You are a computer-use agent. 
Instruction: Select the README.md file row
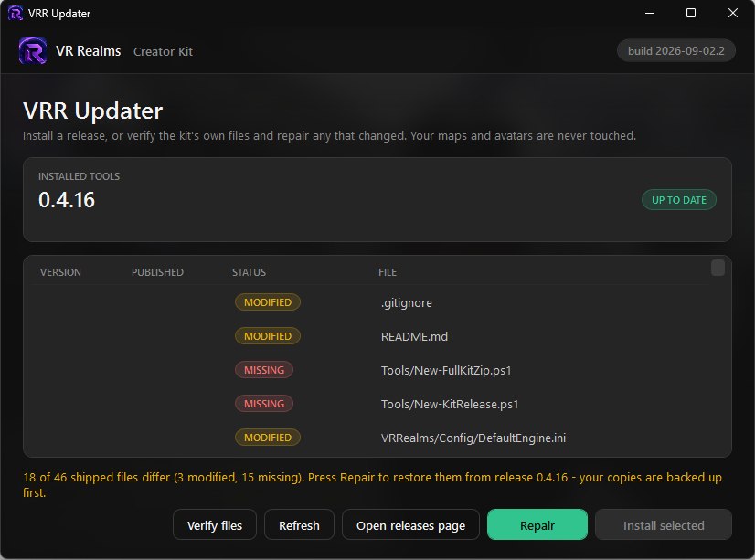point(371,336)
